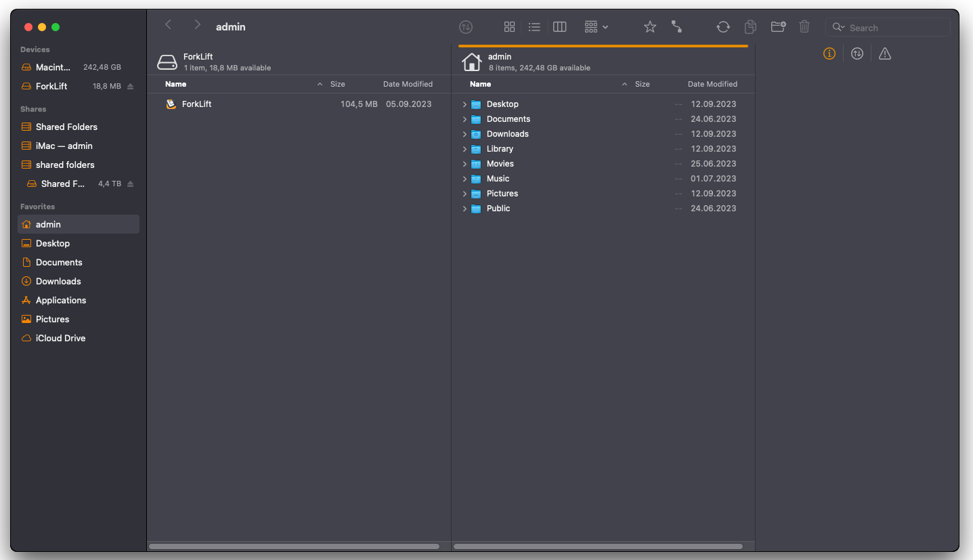Expand the Music folder chevron

pos(464,179)
